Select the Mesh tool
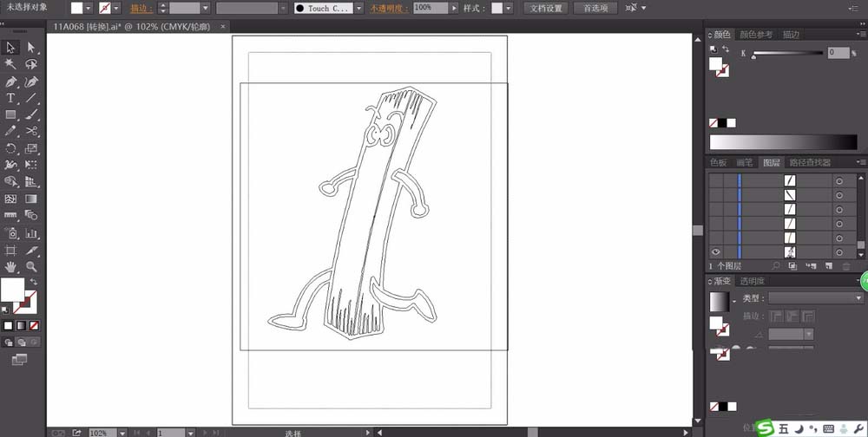The height and width of the screenshot is (437, 868). 10,199
